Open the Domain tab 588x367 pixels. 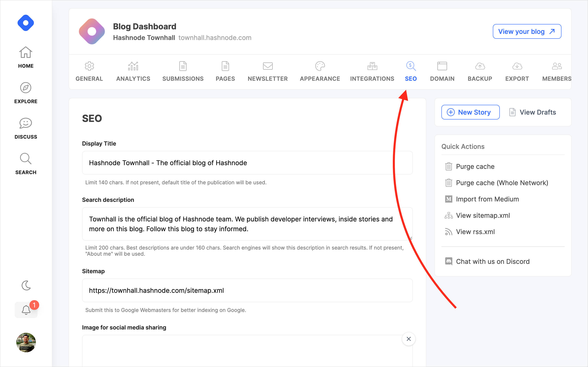(x=442, y=72)
